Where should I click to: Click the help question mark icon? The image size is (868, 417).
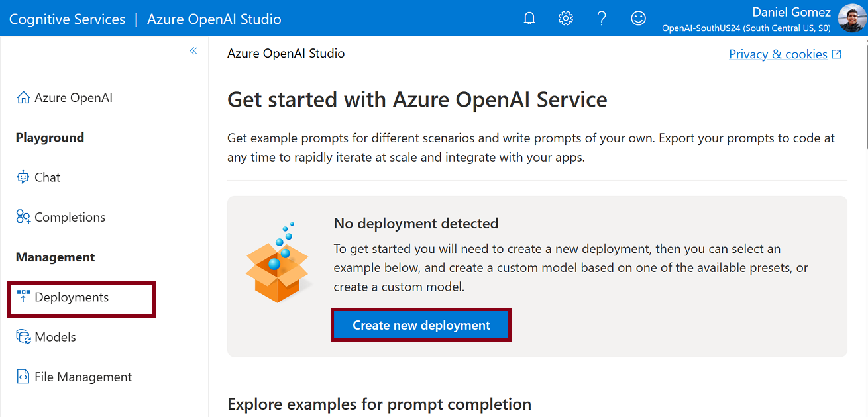[602, 19]
